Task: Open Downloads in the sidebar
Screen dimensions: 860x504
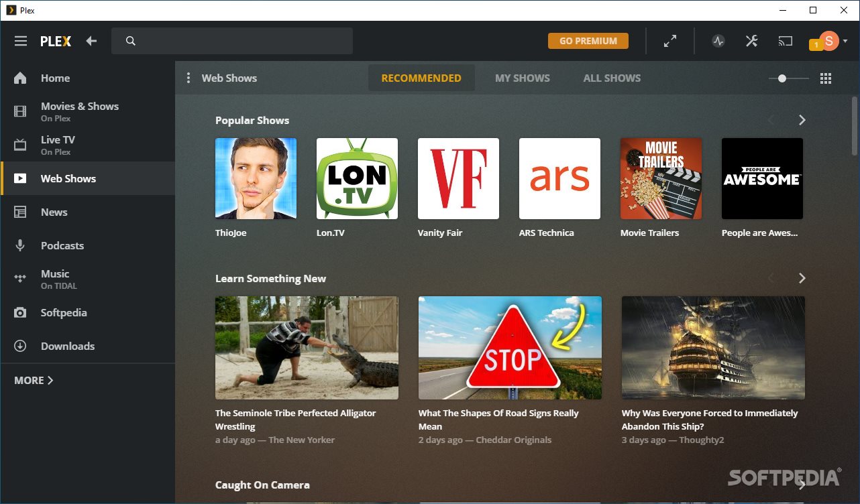Action: (88, 346)
